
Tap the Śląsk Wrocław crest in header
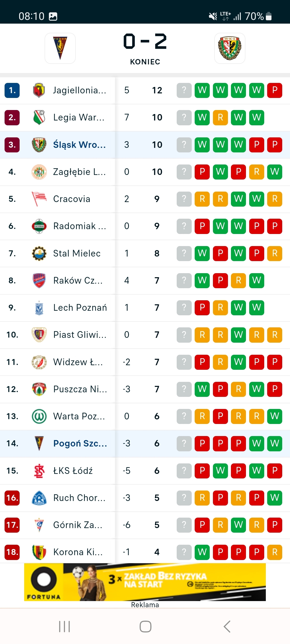(x=230, y=48)
